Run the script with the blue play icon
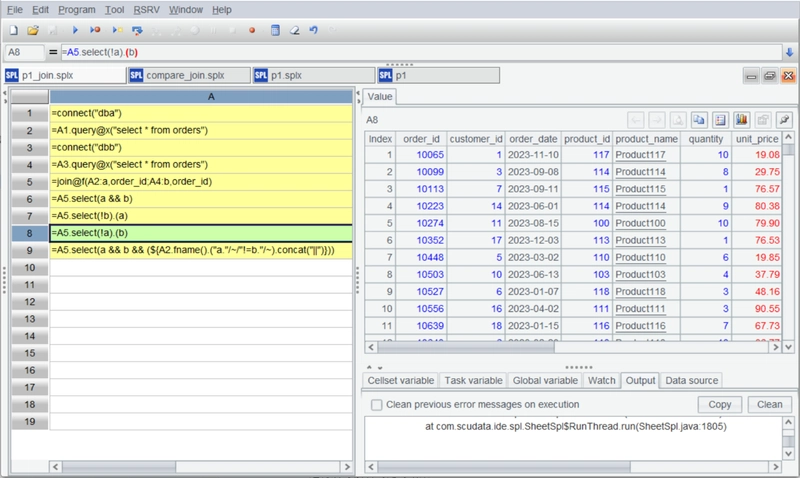This screenshot has height=478, width=800. [x=75, y=30]
